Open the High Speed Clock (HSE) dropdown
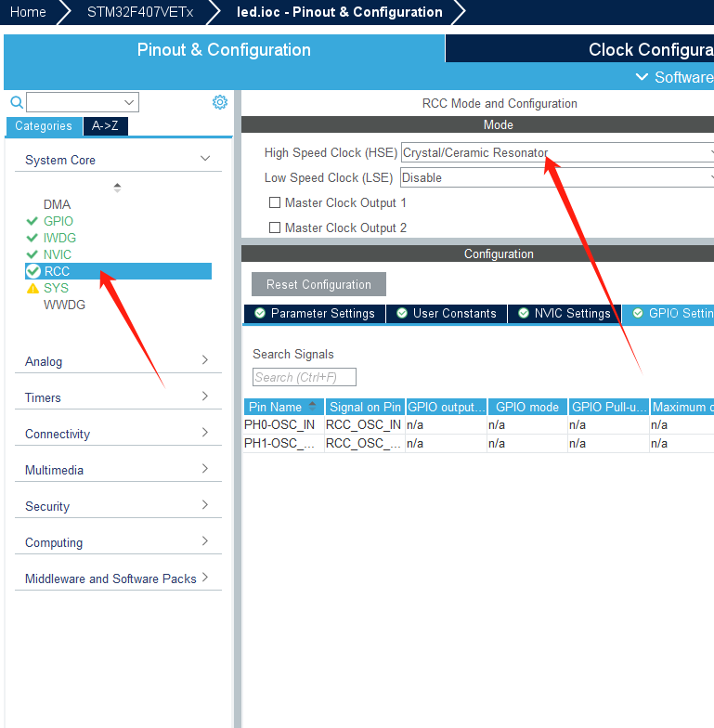Screen dimensions: 714x728 557,152
